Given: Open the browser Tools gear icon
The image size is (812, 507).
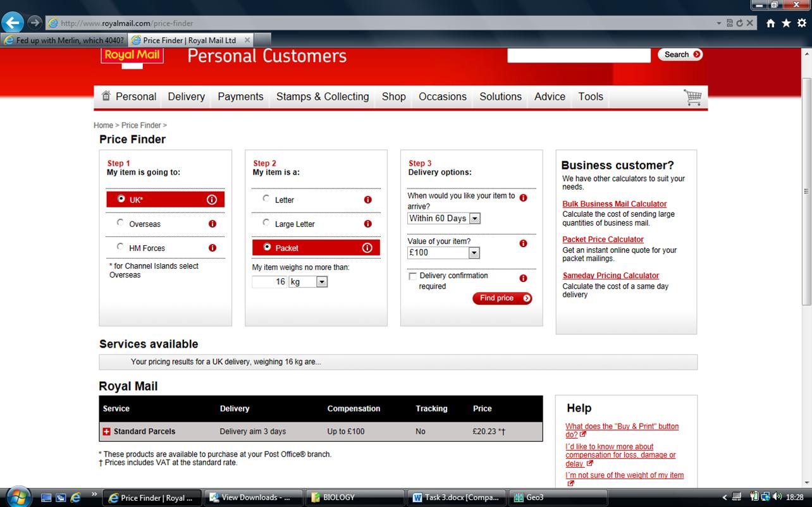Looking at the screenshot, I should 802,23.
